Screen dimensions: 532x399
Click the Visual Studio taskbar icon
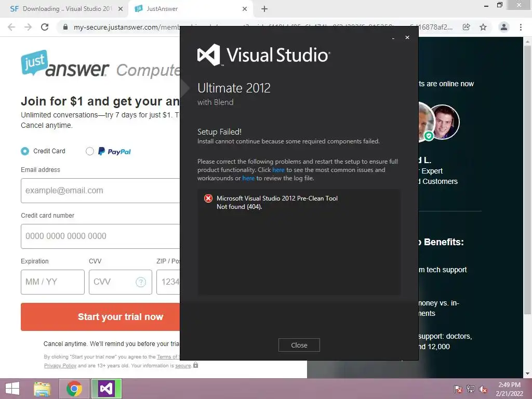coord(106,389)
